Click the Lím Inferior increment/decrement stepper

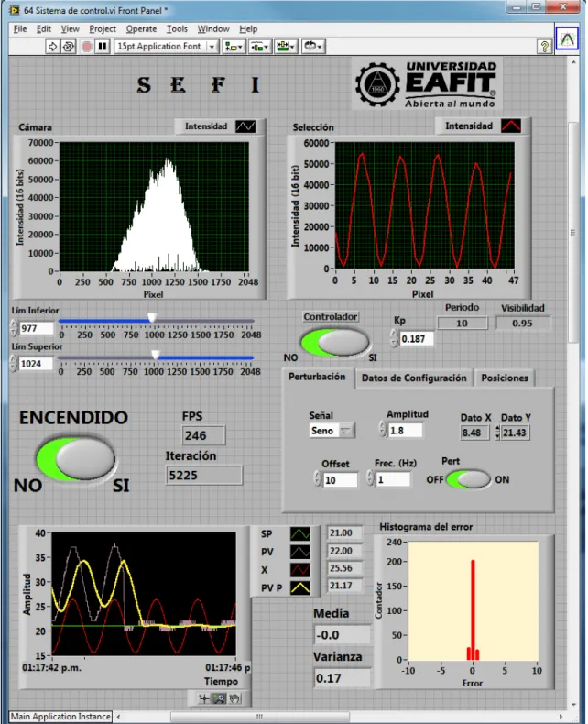[x=14, y=328]
